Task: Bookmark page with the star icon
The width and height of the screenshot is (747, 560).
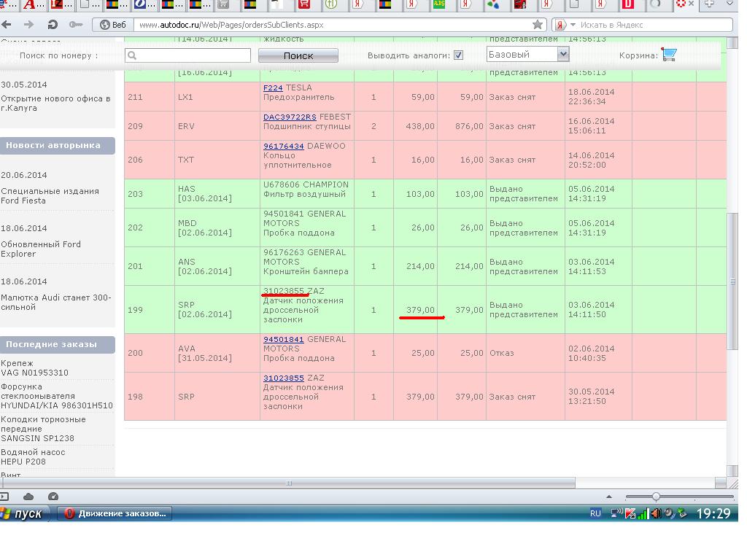Action: click(x=538, y=25)
